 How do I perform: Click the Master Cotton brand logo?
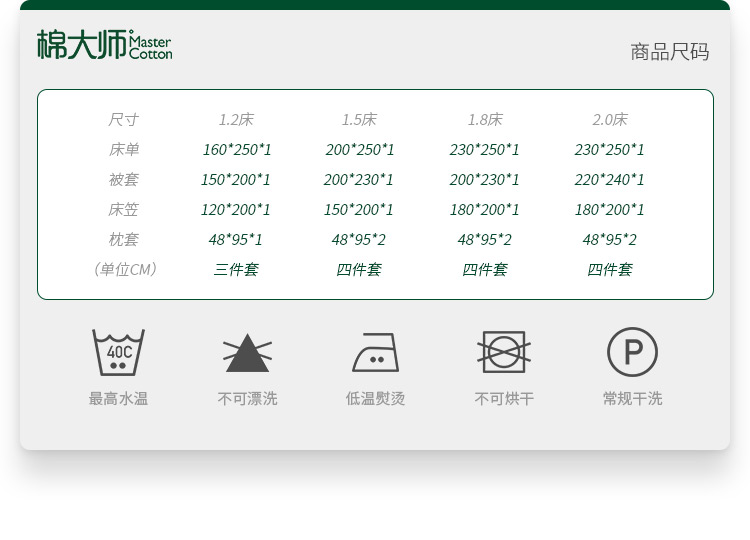105,44
